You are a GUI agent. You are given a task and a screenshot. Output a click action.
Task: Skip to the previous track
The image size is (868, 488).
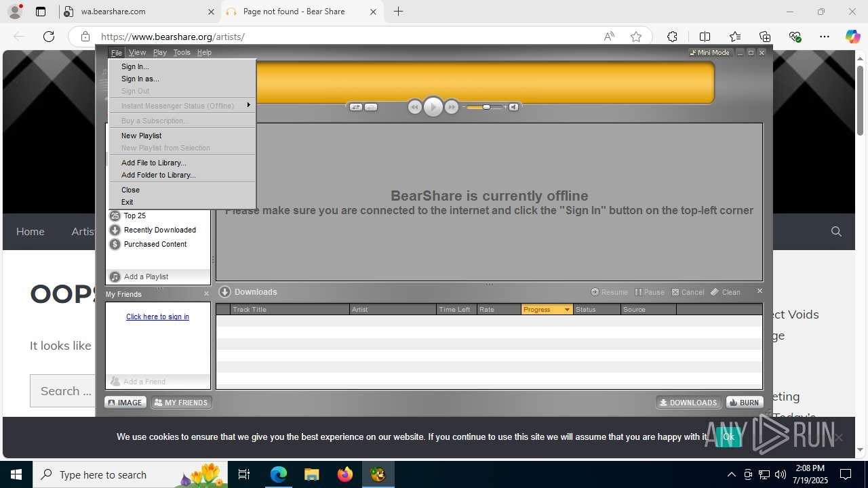[415, 107]
